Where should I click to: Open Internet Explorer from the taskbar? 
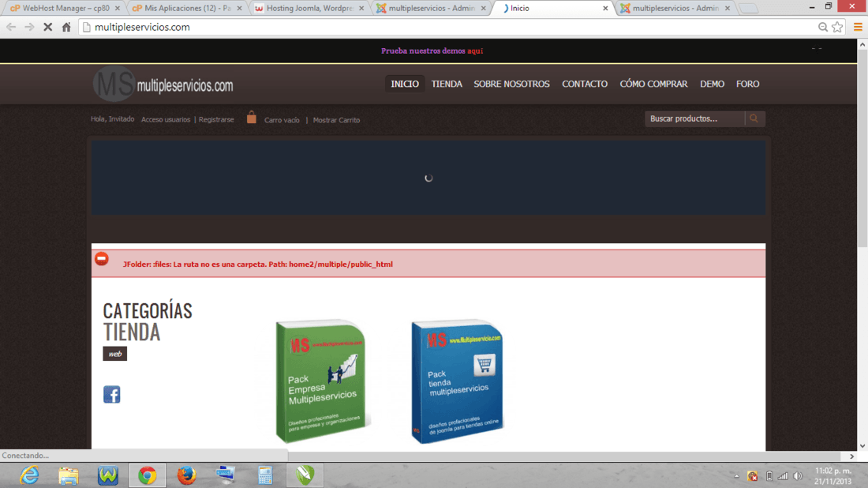pyautogui.click(x=29, y=475)
